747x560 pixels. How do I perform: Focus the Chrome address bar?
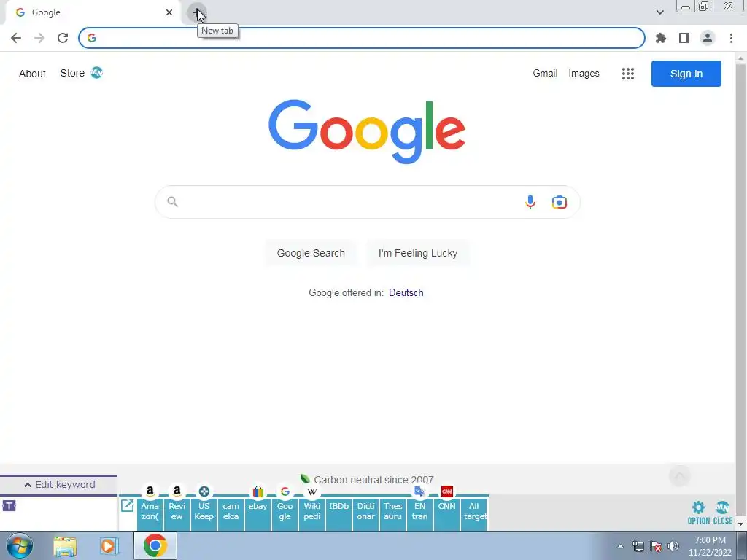(362, 38)
